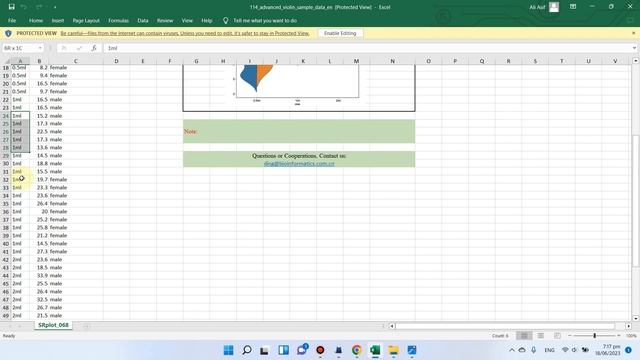This screenshot has width=640, height=360.
Task: Open the View ribbon tab
Action: 187,20
